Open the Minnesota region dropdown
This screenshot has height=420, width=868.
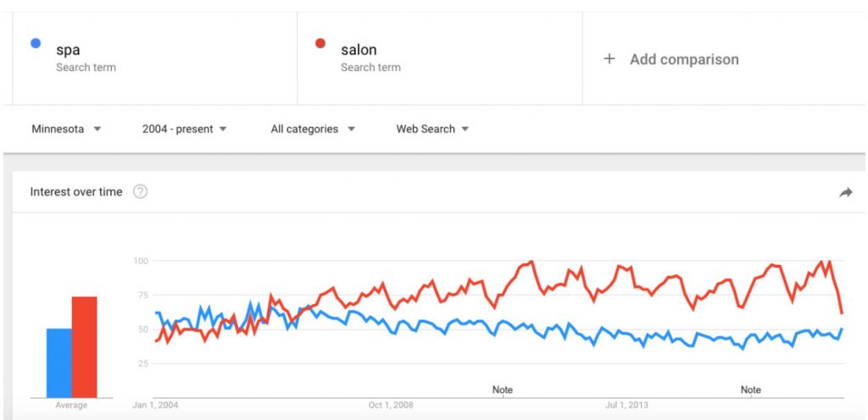pos(66,129)
